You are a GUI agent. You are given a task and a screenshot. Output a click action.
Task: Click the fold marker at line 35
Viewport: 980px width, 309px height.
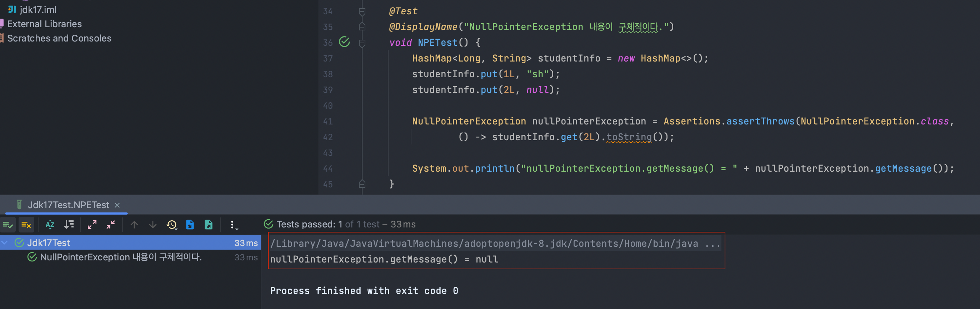coord(362,27)
